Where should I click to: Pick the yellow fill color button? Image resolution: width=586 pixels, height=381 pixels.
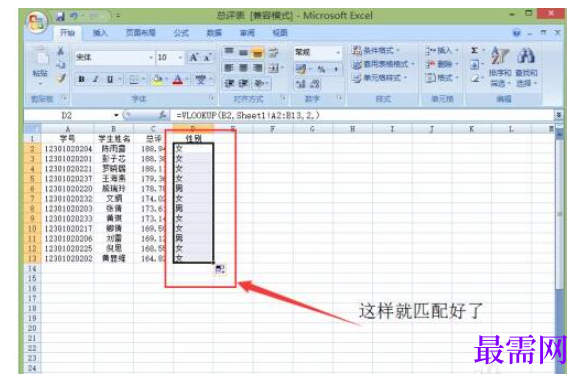click(158, 79)
